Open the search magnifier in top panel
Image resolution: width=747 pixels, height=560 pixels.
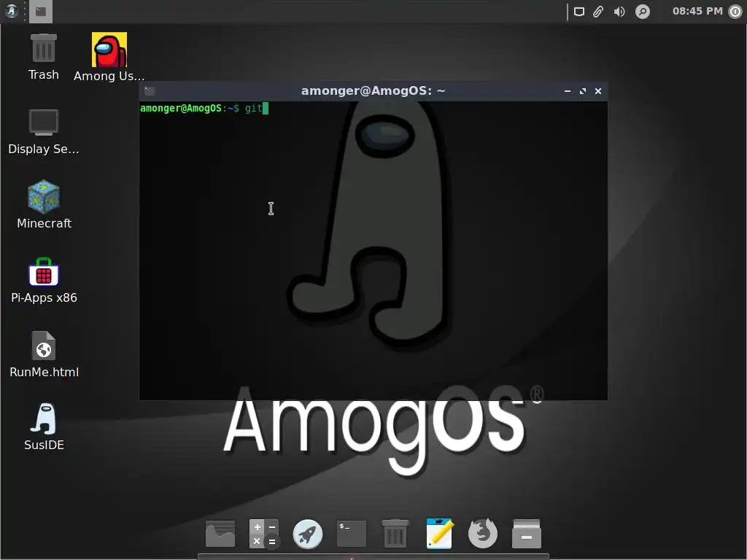tap(643, 12)
